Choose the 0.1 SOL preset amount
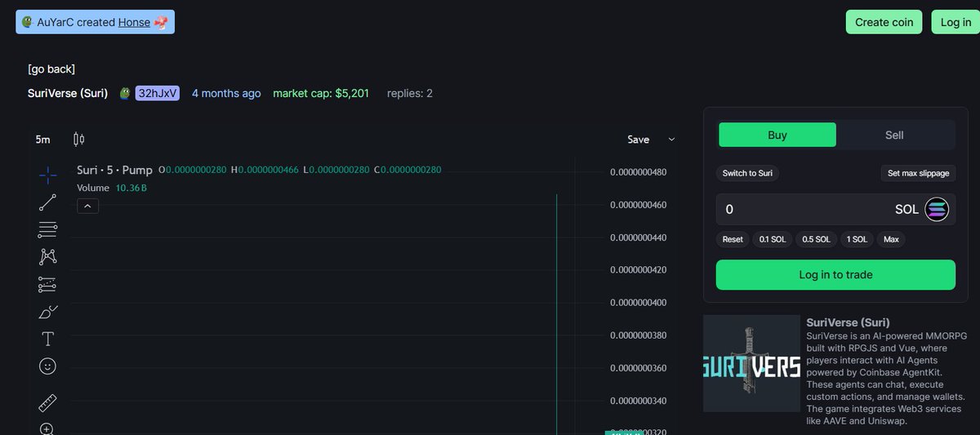Screen dimensions: 980x435 point(773,239)
